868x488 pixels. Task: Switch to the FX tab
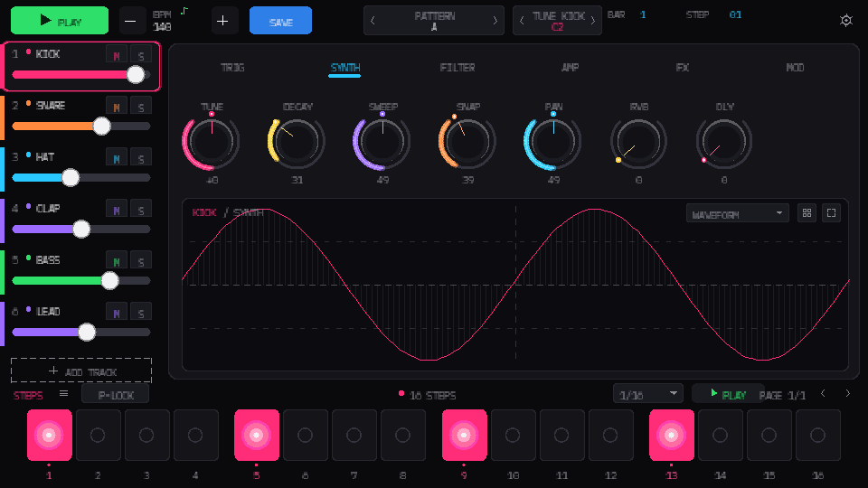[x=682, y=68]
